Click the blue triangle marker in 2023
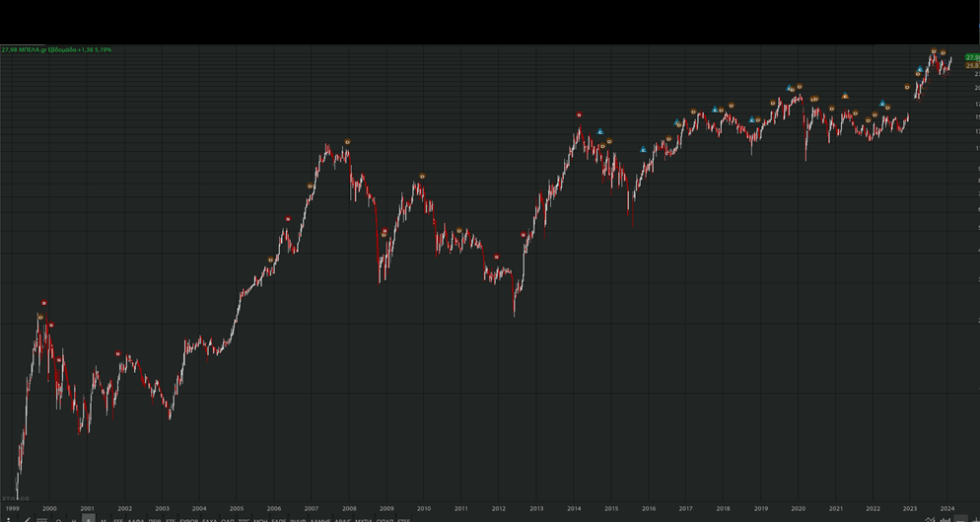The image size is (980, 522). tap(920, 69)
